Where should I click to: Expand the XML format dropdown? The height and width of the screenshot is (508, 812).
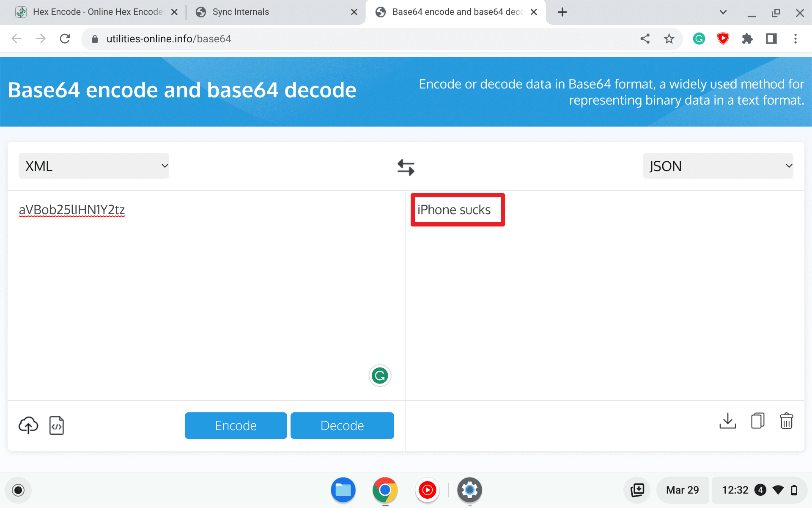[93, 166]
